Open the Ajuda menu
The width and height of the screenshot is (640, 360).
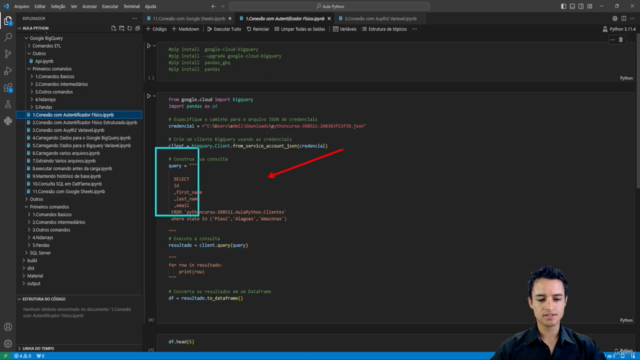coord(150,6)
